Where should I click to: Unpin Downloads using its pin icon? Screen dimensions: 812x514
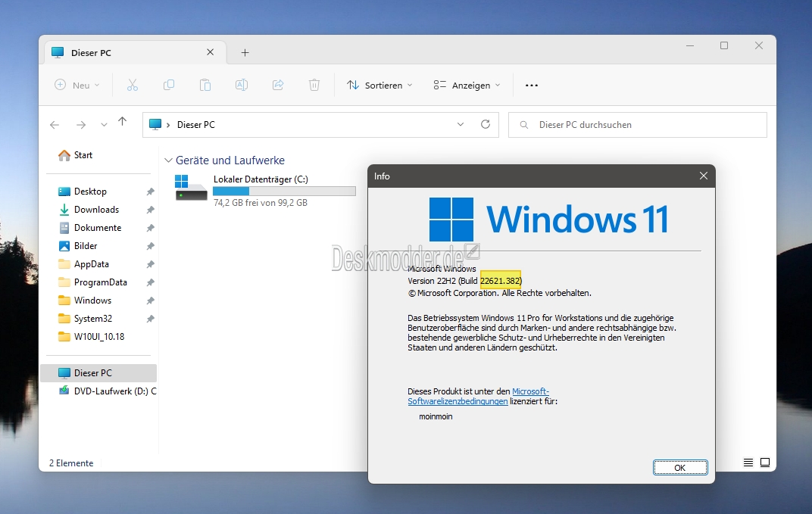tap(150, 210)
